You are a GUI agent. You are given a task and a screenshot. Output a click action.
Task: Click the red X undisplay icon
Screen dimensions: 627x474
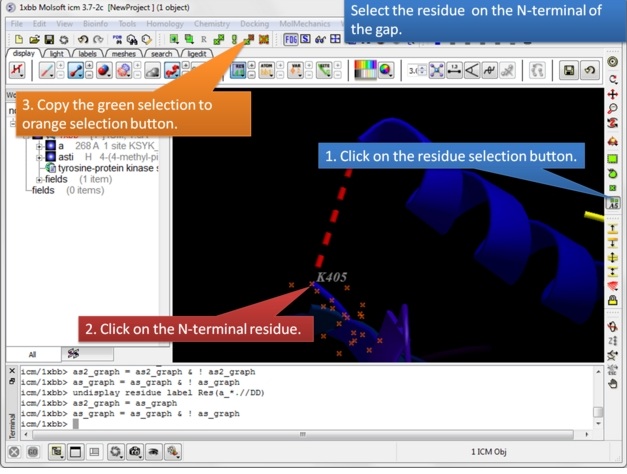(17, 71)
